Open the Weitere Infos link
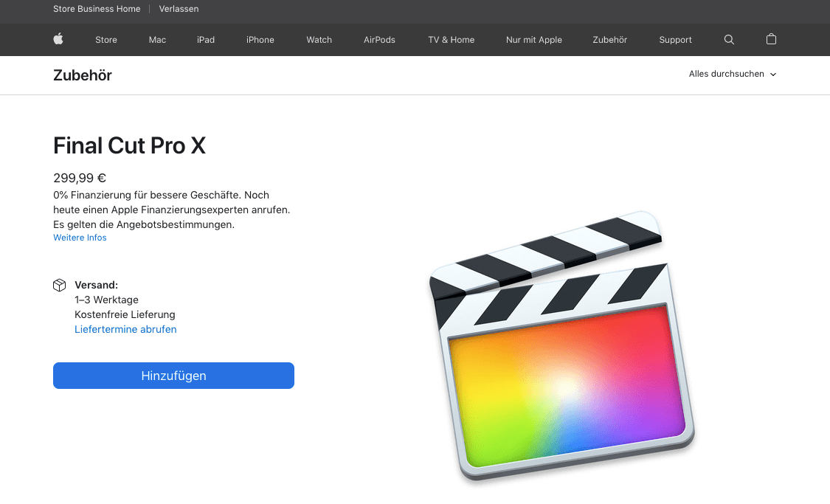 point(80,238)
